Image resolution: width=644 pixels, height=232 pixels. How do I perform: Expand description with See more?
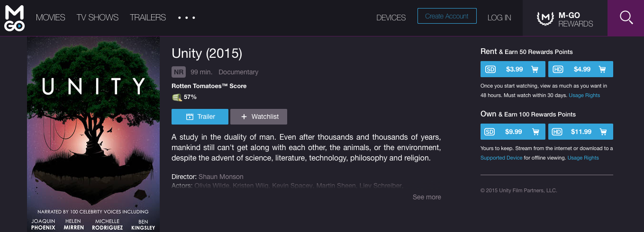pyautogui.click(x=426, y=197)
